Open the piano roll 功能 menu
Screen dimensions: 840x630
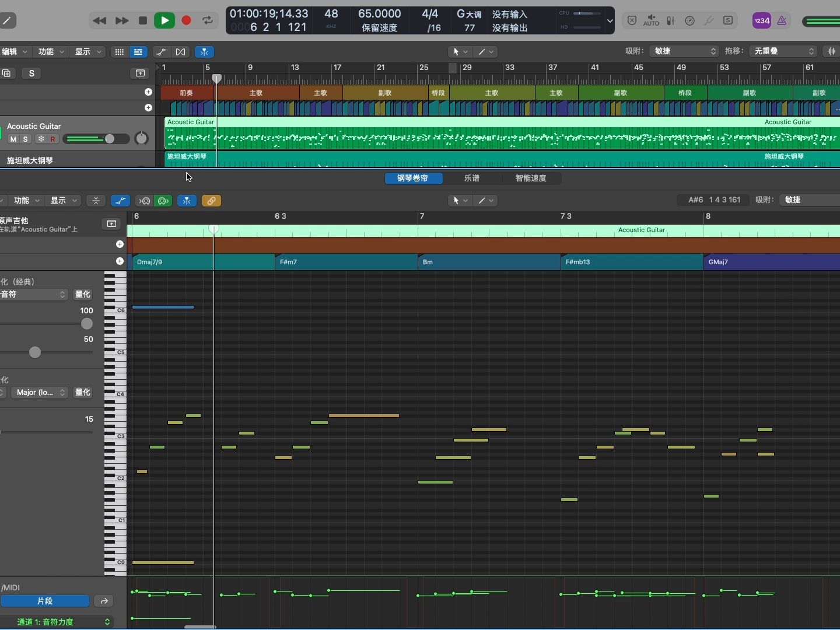(x=26, y=201)
